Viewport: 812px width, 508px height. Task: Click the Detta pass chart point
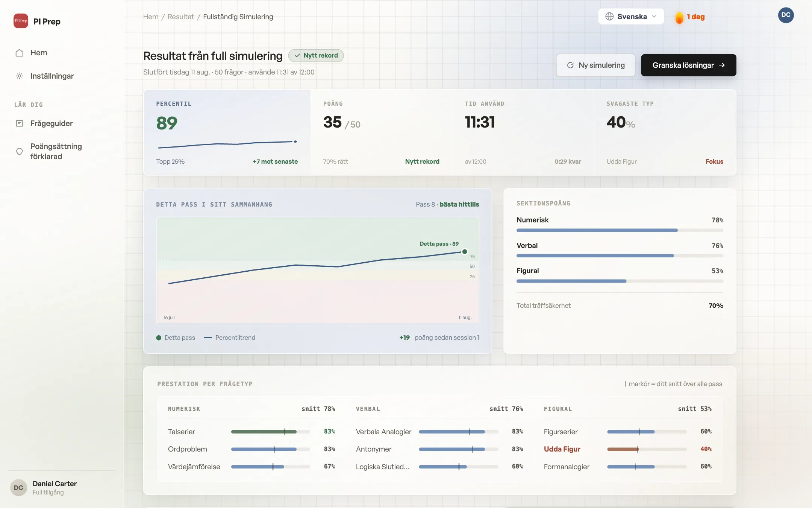tap(465, 252)
